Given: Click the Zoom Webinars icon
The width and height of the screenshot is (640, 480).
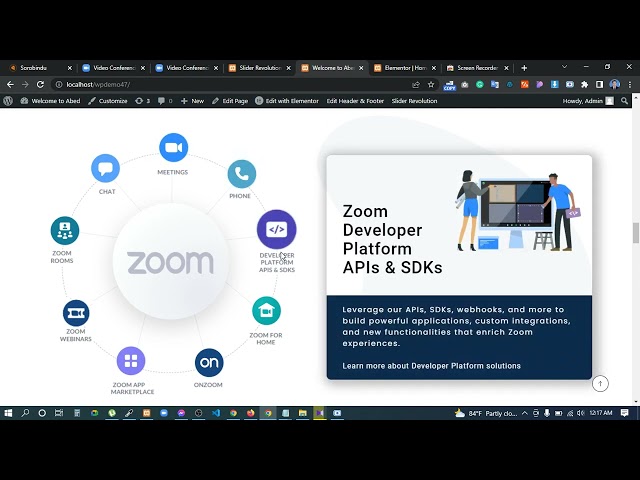Looking at the screenshot, I should tap(76, 313).
